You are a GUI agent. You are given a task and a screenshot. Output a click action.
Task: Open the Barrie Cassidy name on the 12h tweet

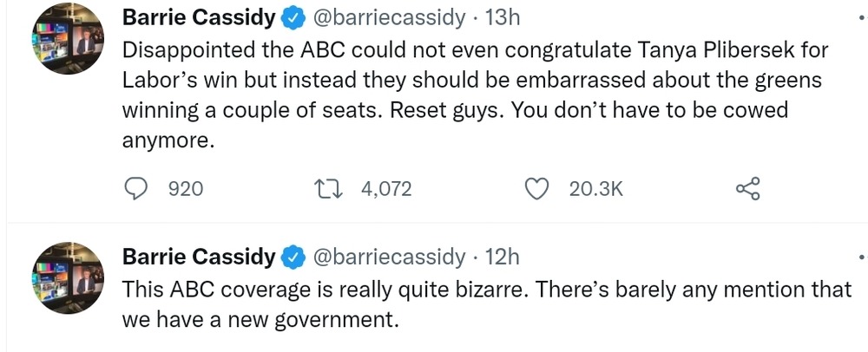point(198,257)
